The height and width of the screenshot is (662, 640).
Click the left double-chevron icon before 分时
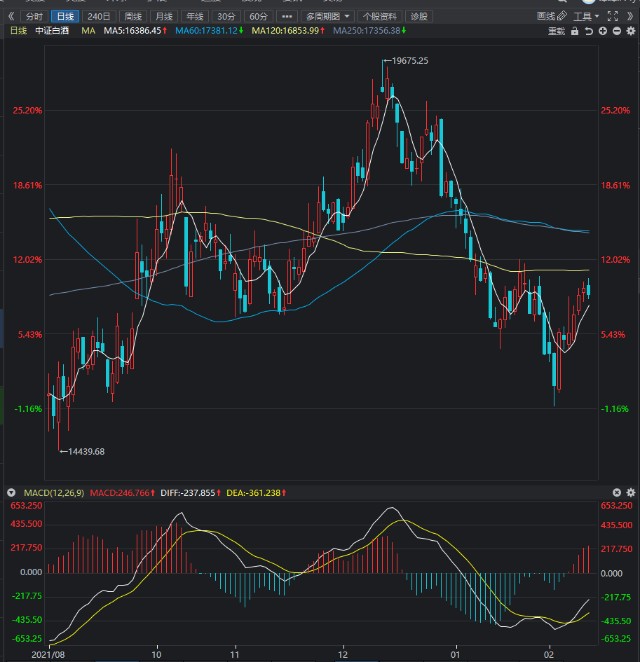pyautogui.click(x=10, y=17)
